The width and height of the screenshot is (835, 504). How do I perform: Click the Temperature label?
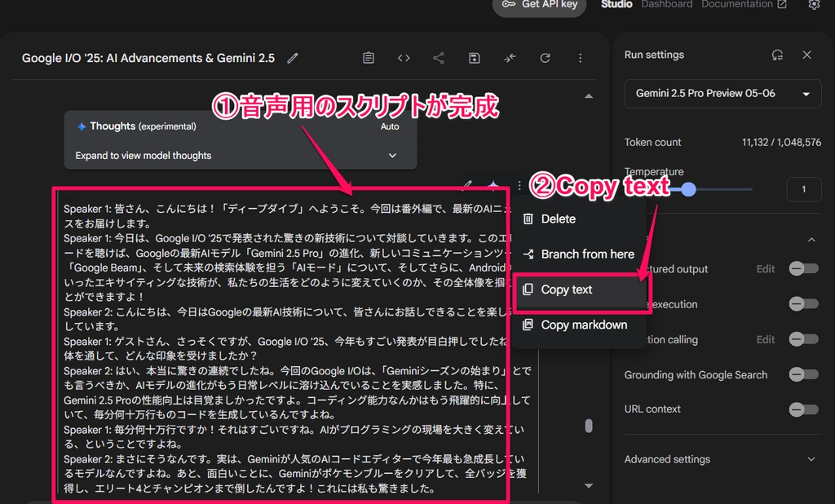pos(653,171)
